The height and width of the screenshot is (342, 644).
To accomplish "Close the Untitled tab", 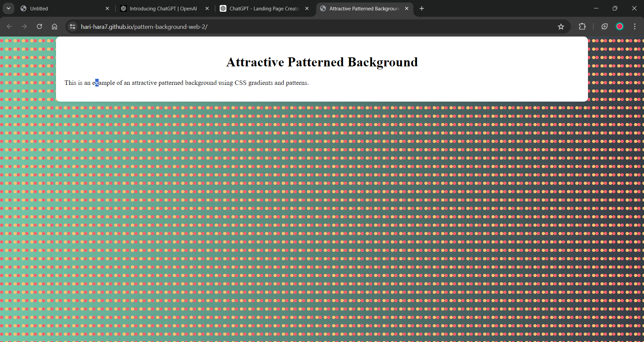I will [x=107, y=8].
